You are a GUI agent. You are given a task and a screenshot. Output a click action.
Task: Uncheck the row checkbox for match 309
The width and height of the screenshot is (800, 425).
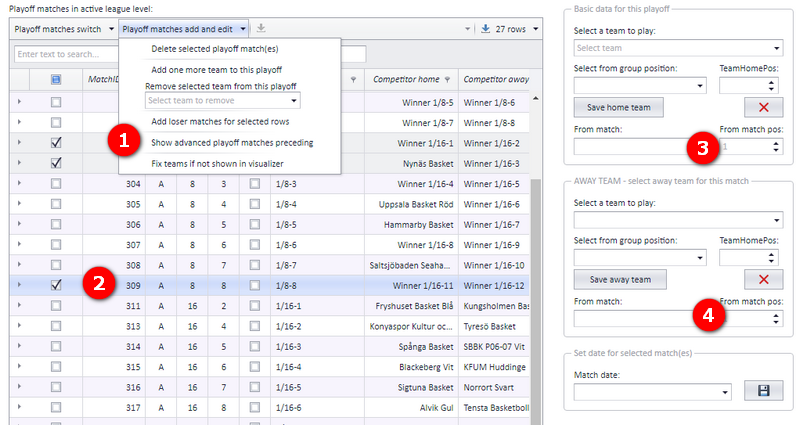coord(56,285)
